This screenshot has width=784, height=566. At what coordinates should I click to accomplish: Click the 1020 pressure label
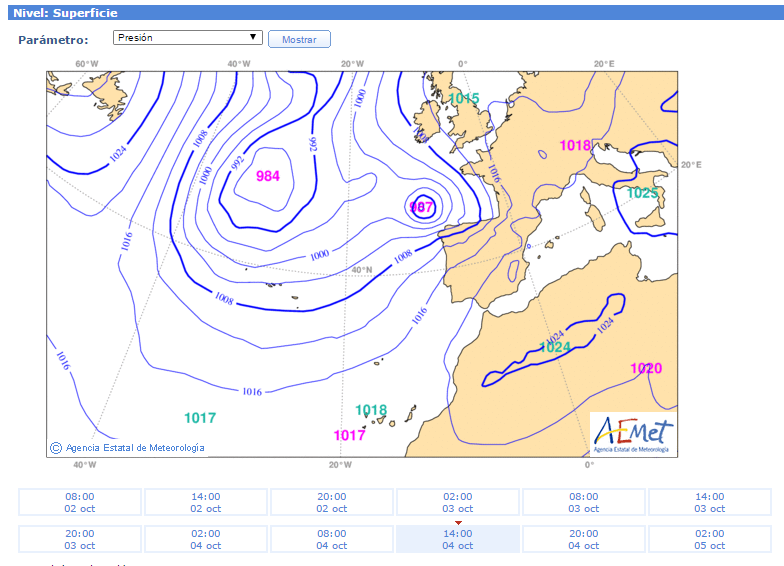click(646, 368)
